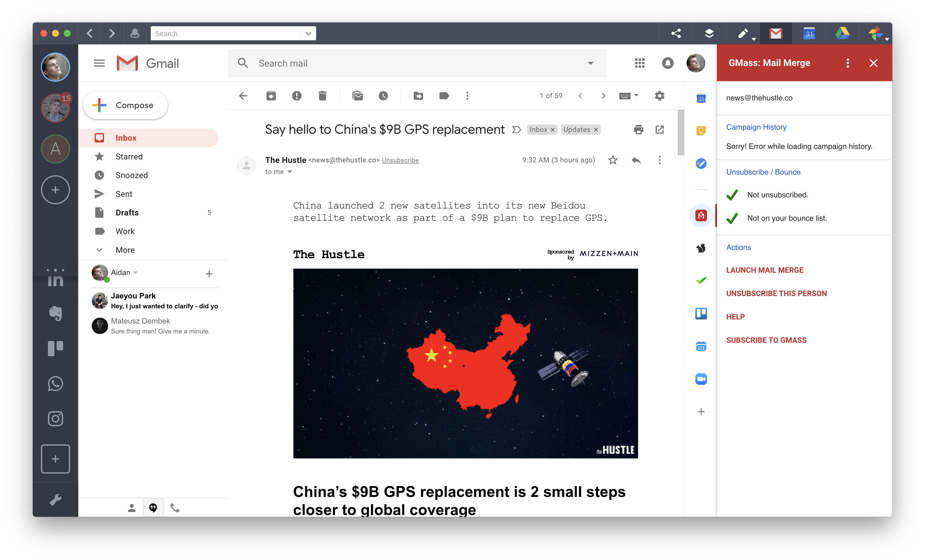Open the WhatsApp app in the sidebar
This screenshot has width=925, height=560.
tap(55, 383)
